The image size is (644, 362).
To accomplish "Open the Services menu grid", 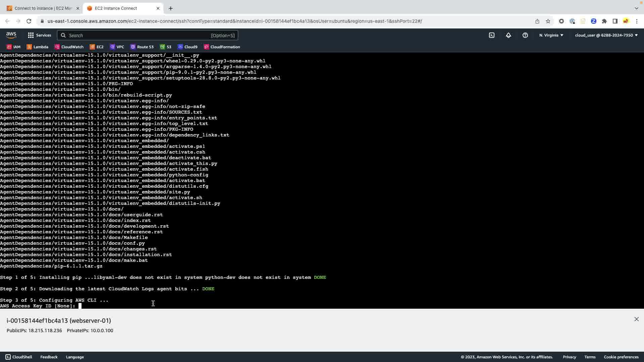I will [x=40, y=35].
